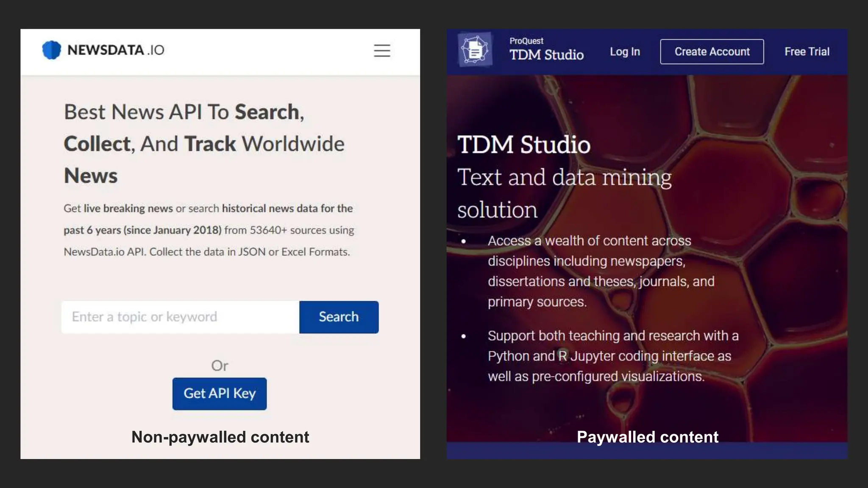This screenshot has width=868, height=488.
Task: Click 'Access a wealth of content' bullet text
Action: click(x=601, y=271)
